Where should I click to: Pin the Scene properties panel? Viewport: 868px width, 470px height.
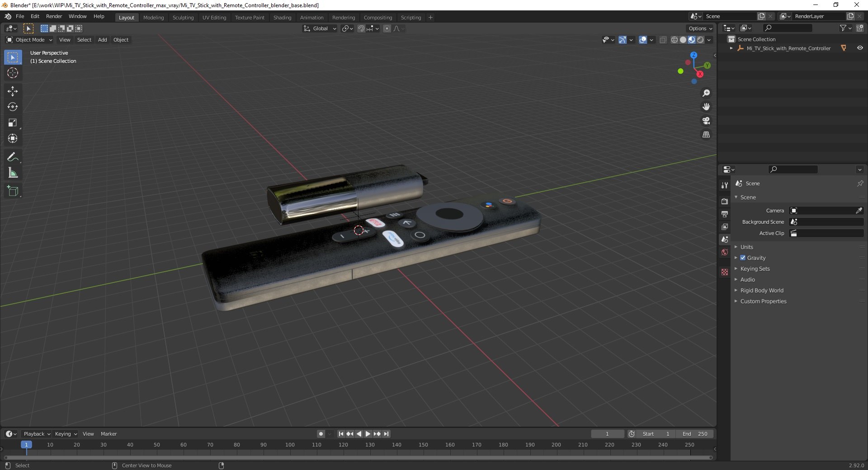point(860,183)
